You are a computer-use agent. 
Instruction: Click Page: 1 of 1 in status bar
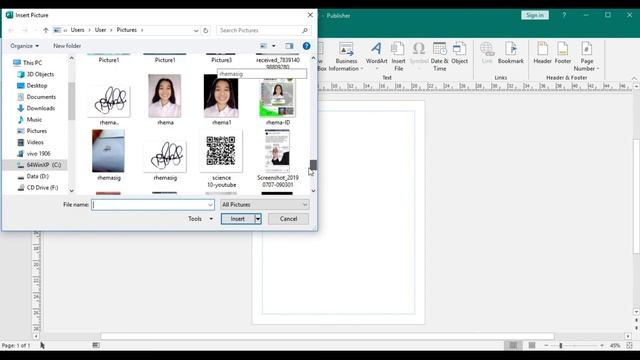[16, 345]
